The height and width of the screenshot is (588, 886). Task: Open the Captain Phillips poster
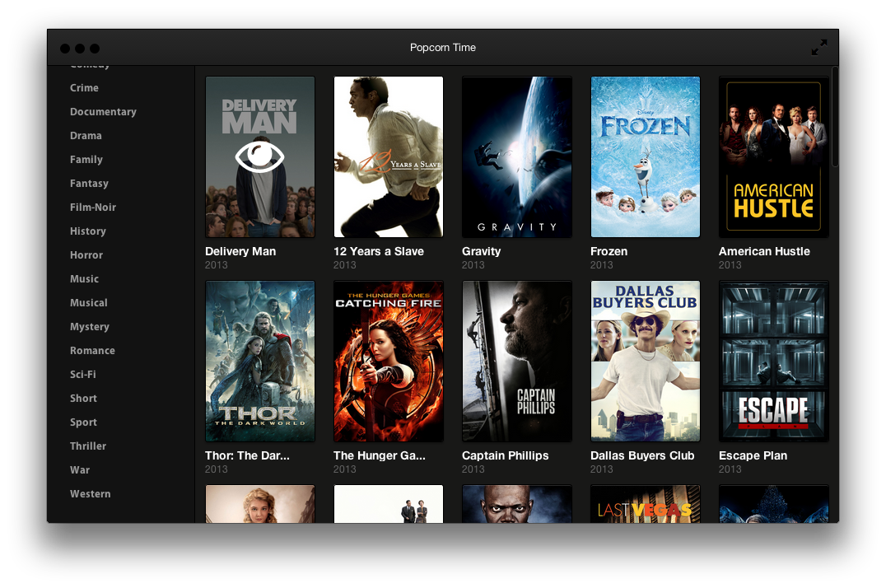[x=517, y=362]
